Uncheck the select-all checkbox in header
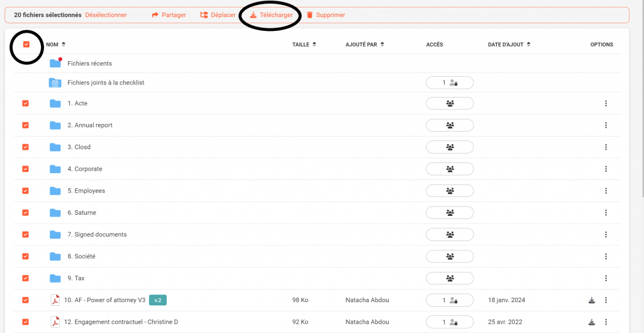The width and height of the screenshot is (644, 333). click(26, 45)
